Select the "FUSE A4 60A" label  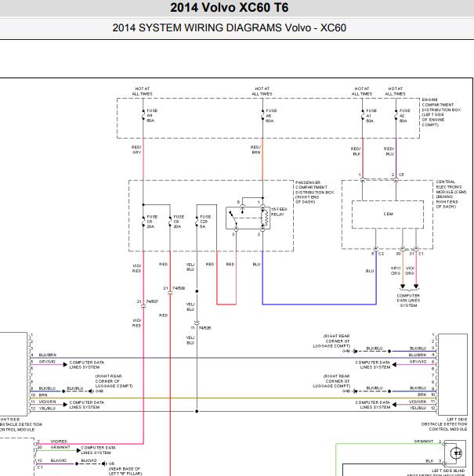click(152, 116)
